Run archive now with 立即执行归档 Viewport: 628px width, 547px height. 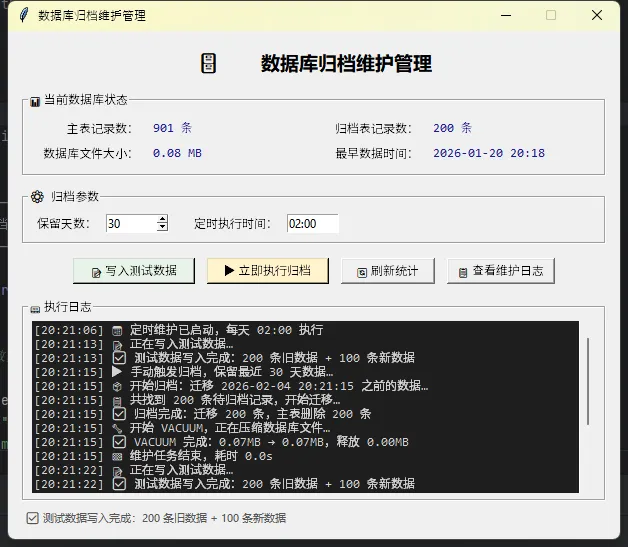[x=268, y=271]
